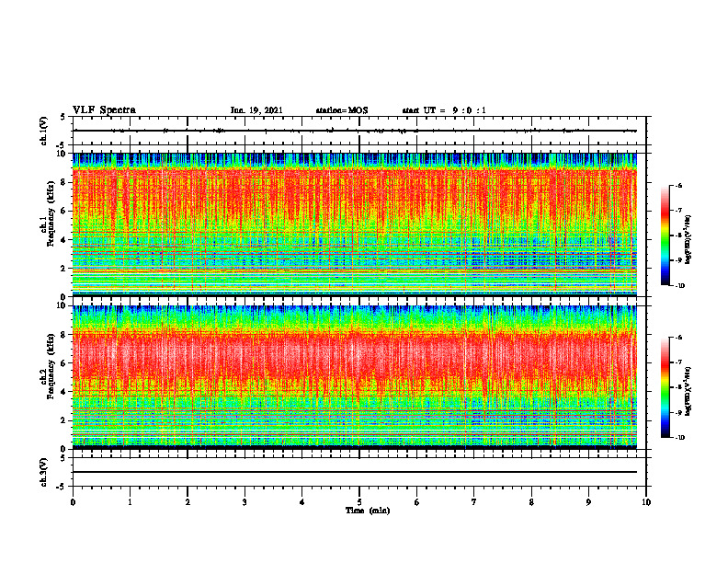
Task: Select the "start UT = 9:0:1" text
Action: (444, 110)
